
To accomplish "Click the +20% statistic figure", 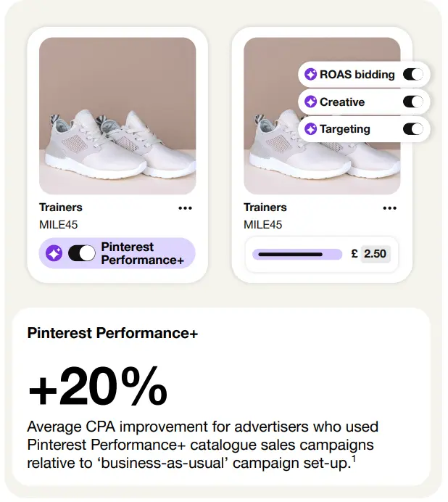I will [98, 387].
